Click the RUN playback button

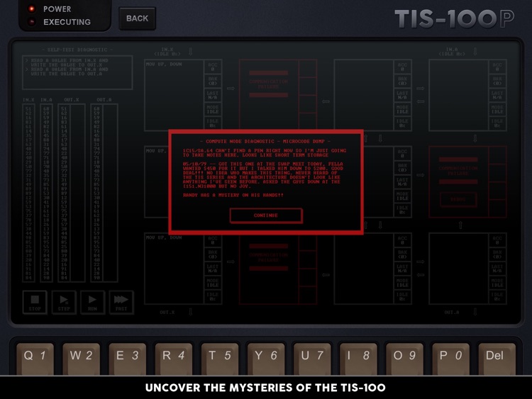coord(92,303)
